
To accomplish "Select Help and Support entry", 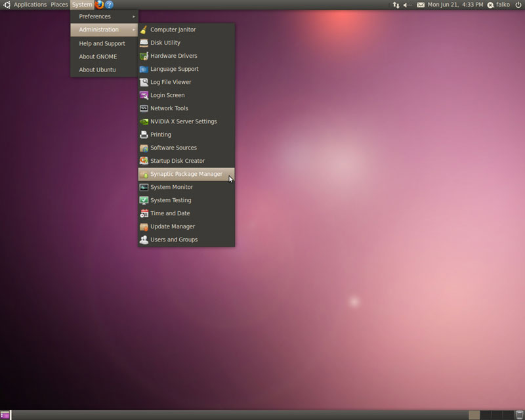I will click(104, 43).
